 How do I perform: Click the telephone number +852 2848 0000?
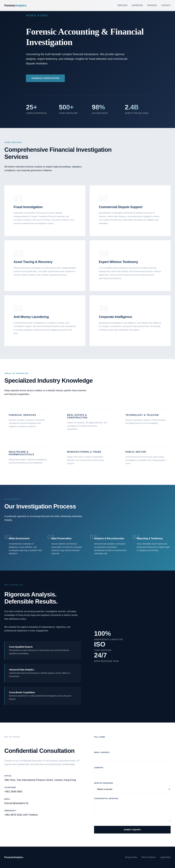point(13,791)
